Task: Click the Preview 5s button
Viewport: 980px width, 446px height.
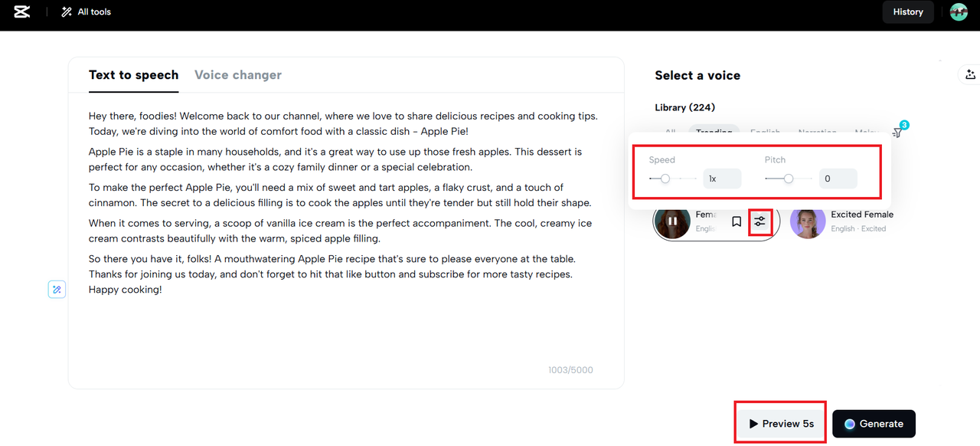Action: pyautogui.click(x=781, y=424)
